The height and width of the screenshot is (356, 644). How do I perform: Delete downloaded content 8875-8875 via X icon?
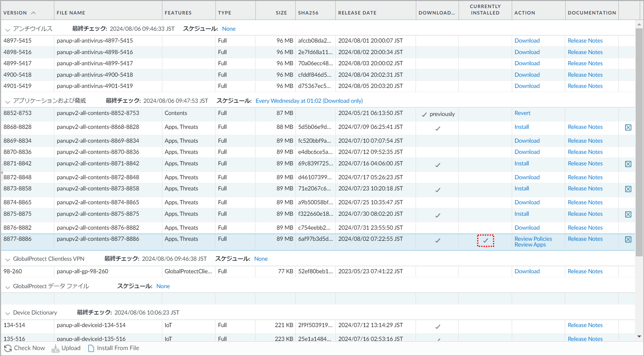coord(628,214)
